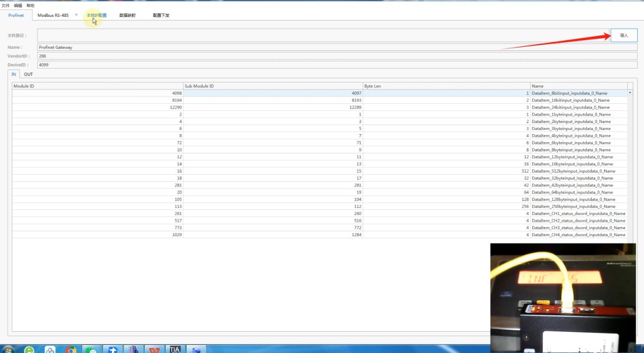
Task: Open Google Chrome from the taskbar
Action: (x=71, y=349)
